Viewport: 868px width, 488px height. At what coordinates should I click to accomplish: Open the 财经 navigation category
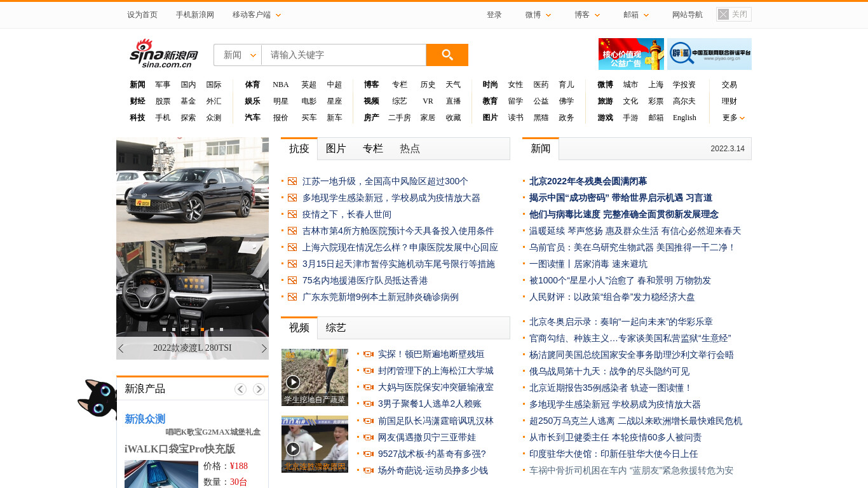point(137,101)
